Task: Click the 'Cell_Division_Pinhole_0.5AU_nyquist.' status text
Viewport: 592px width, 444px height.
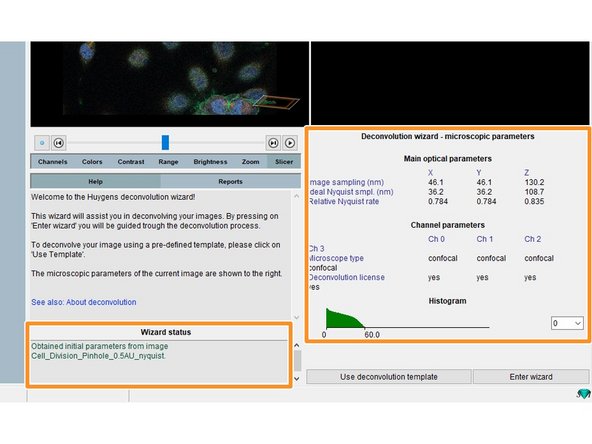Action: 98,356
